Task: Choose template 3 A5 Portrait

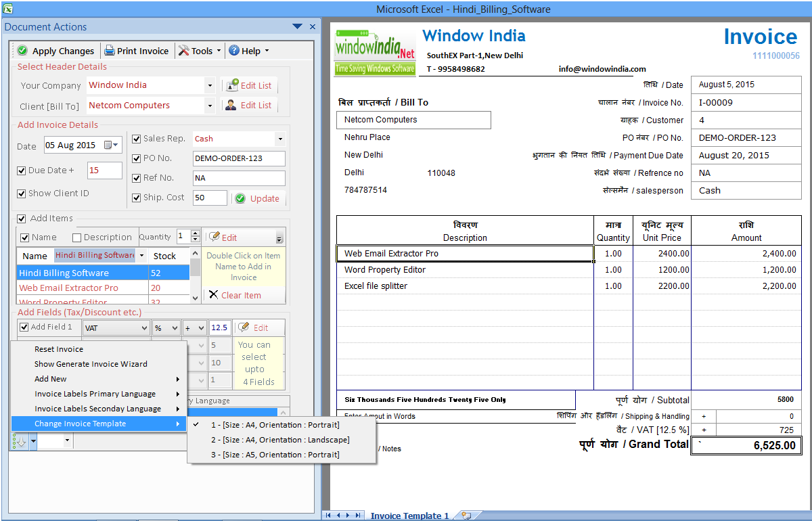Action: pos(281,455)
